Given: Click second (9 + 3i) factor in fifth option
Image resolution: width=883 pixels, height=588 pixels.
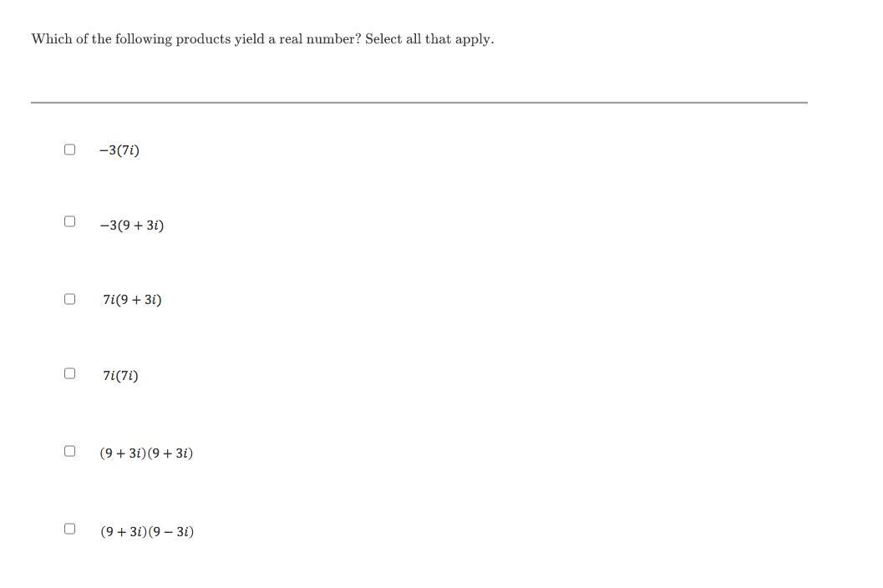Looking at the screenshot, I should pyautogui.click(x=170, y=454).
